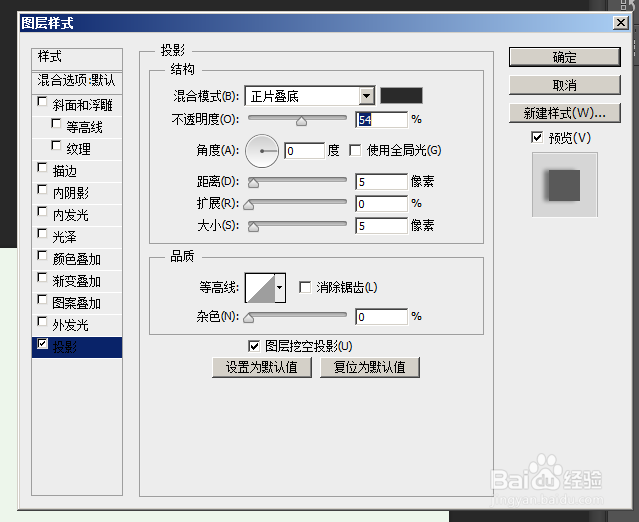This screenshot has height=522, width=639.
Task: Click the 杂色 percent value field
Action: [381, 317]
